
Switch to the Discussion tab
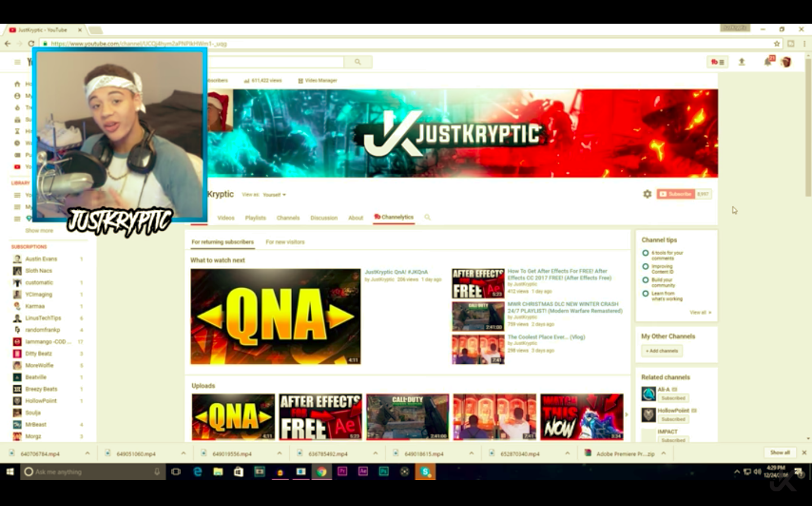click(x=324, y=218)
